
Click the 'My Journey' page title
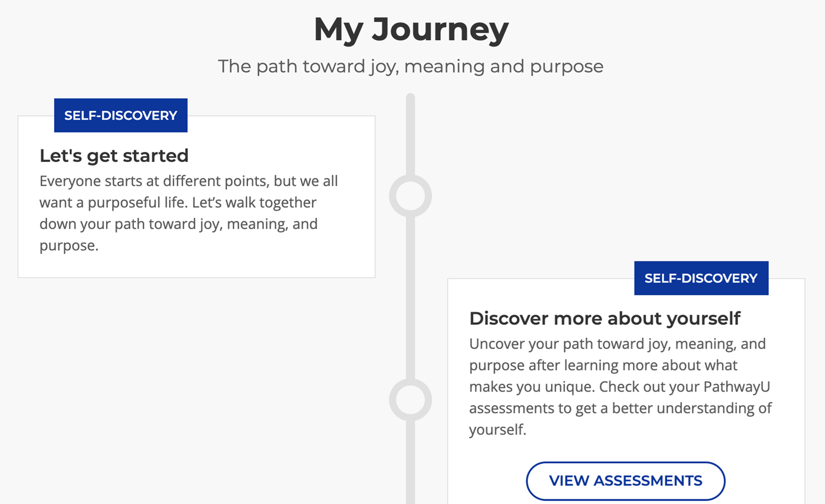[x=411, y=28]
